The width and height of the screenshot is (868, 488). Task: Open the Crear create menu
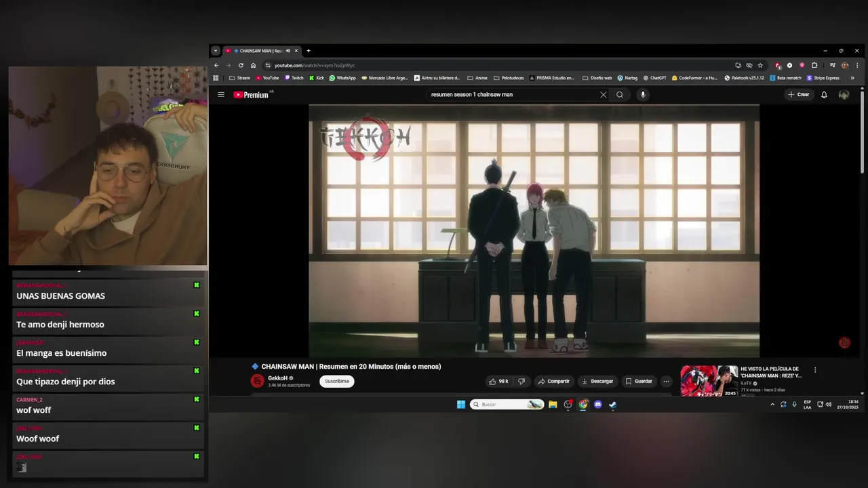point(799,95)
